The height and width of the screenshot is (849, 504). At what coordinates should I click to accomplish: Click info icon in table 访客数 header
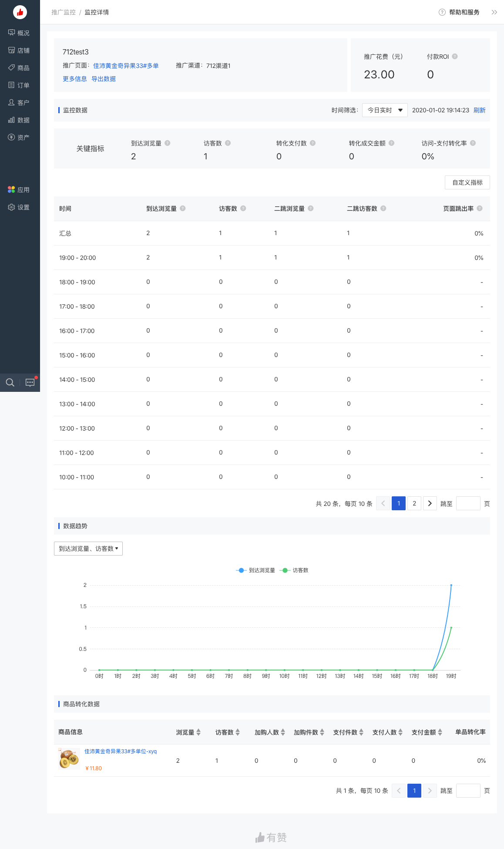pyautogui.click(x=243, y=208)
